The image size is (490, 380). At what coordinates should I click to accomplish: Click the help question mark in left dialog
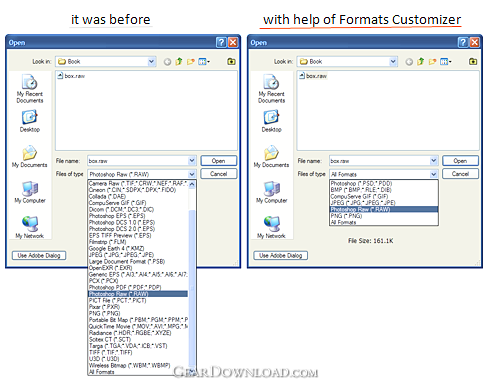tap(221, 42)
